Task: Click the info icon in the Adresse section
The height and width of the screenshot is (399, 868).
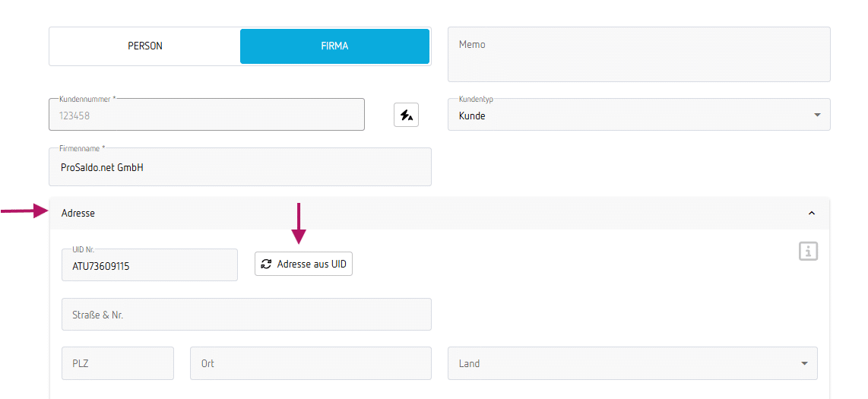Action: [808, 252]
